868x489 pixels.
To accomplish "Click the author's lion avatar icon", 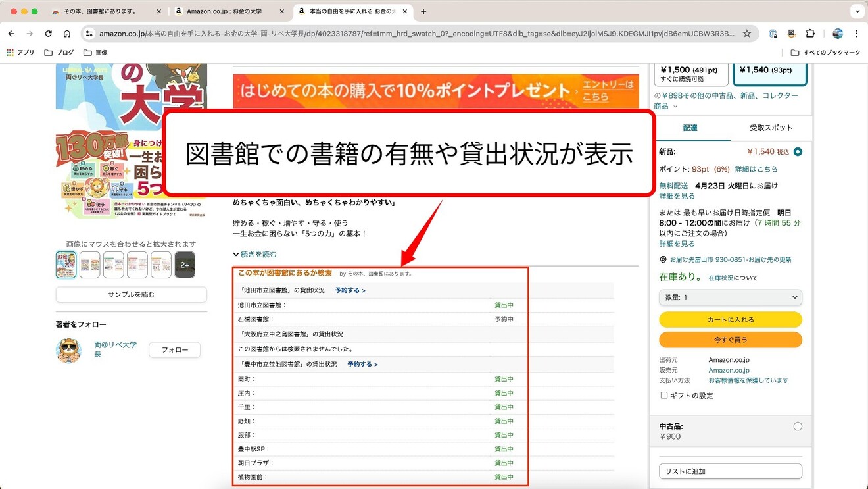I will pyautogui.click(x=68, y=350).
